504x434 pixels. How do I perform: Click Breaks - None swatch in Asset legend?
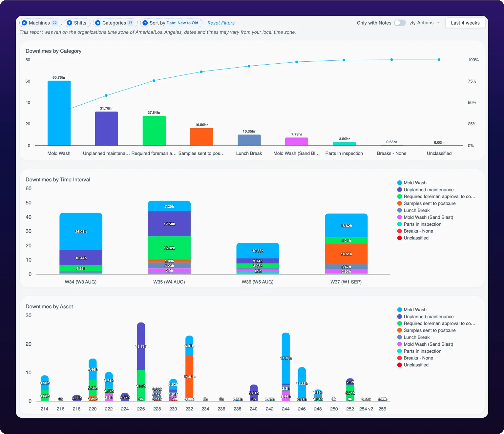click(x=399, y=358)
